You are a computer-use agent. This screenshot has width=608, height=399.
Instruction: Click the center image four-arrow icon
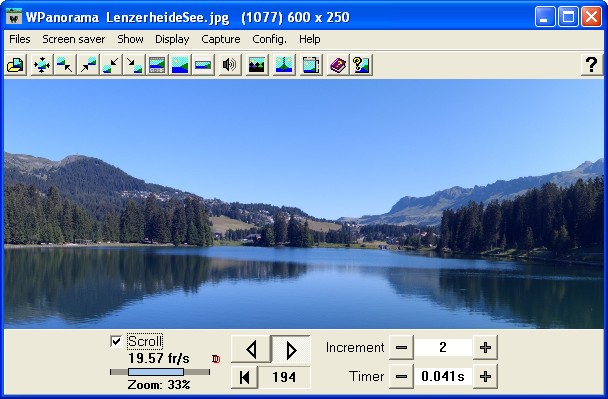41,65
